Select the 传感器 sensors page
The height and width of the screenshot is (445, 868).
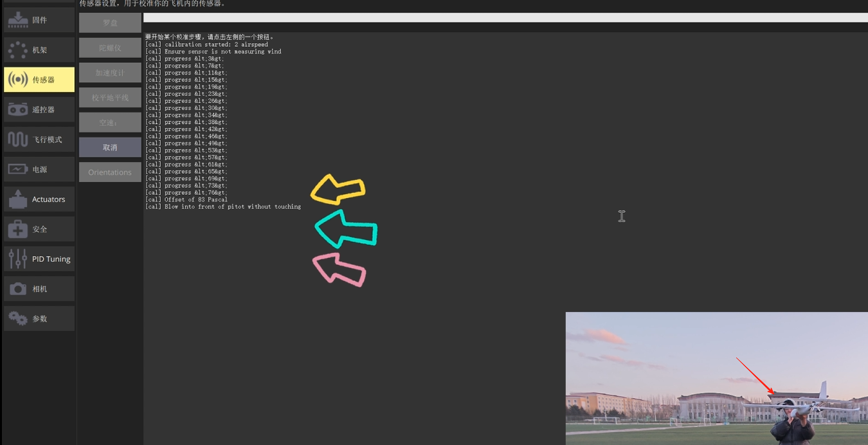pyautogui.click(x=39, y=80)
